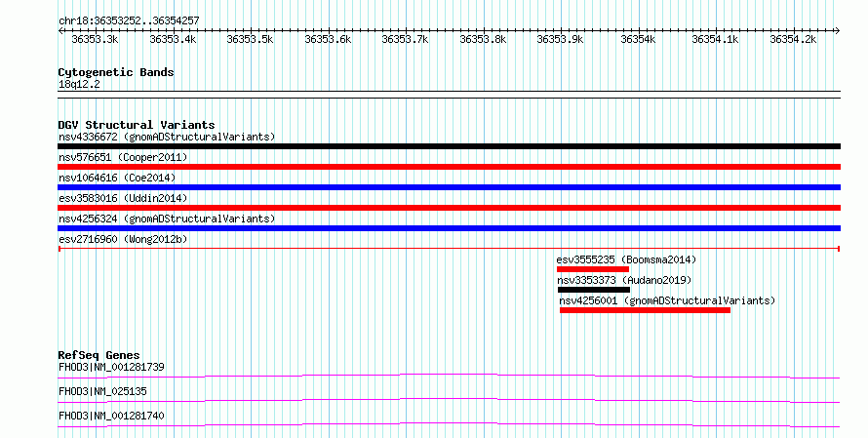Open the FHOD3|NM_025135 transcript label
This screenshot has width=868, height=438.
(x=102, y=391)
